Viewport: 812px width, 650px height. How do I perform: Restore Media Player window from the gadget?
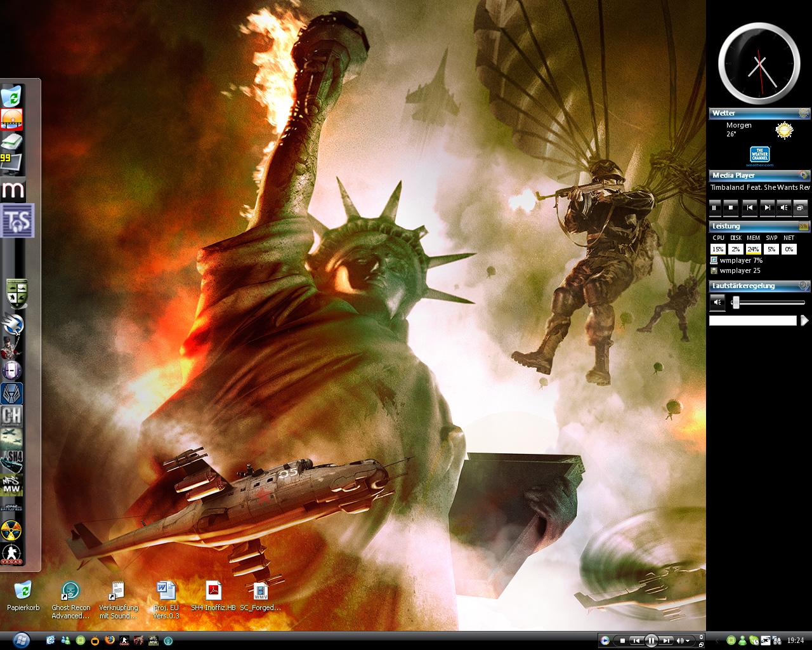pyautogui.click(x=801, y=207)
